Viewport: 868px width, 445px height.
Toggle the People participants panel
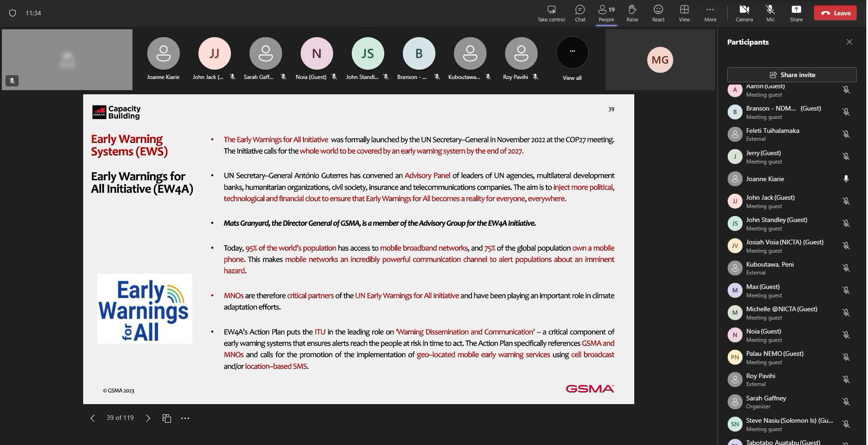[x=606, y=13]
